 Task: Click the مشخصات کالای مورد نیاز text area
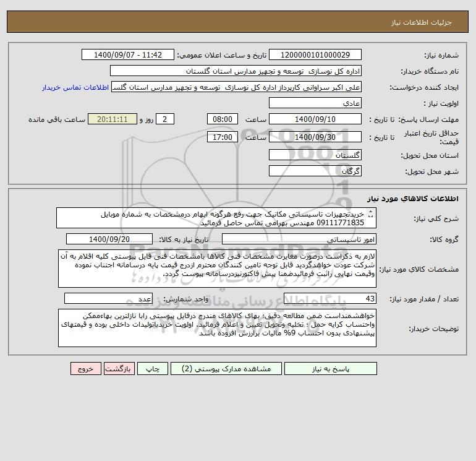[x=217, y=269]
